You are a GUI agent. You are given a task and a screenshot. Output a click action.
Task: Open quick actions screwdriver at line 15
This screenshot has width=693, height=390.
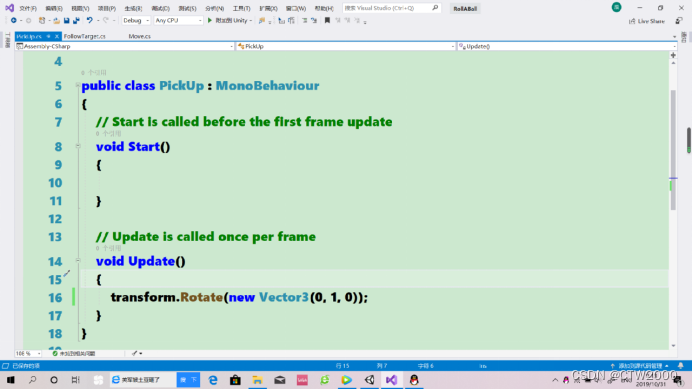(x=67, y=274)
